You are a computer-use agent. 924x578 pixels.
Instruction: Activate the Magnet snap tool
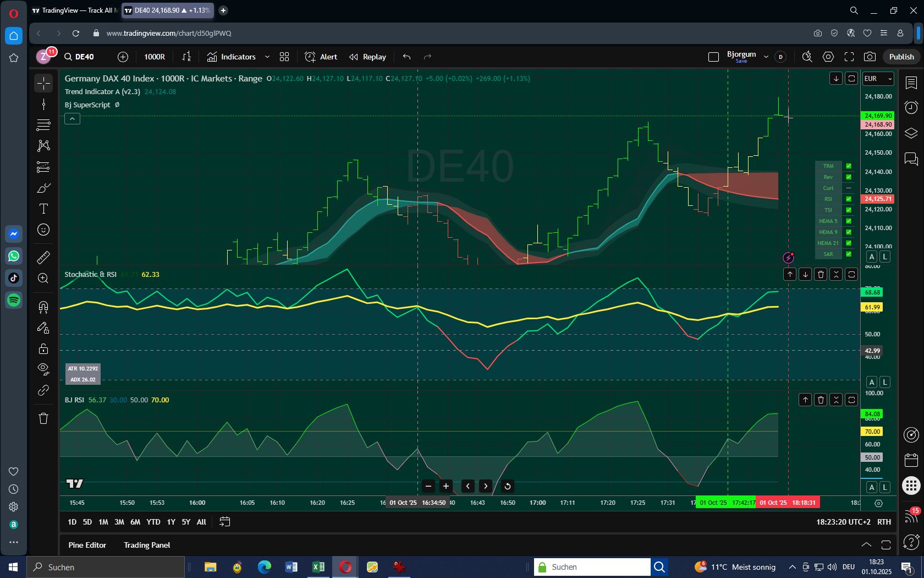click(x=43, y=307)
